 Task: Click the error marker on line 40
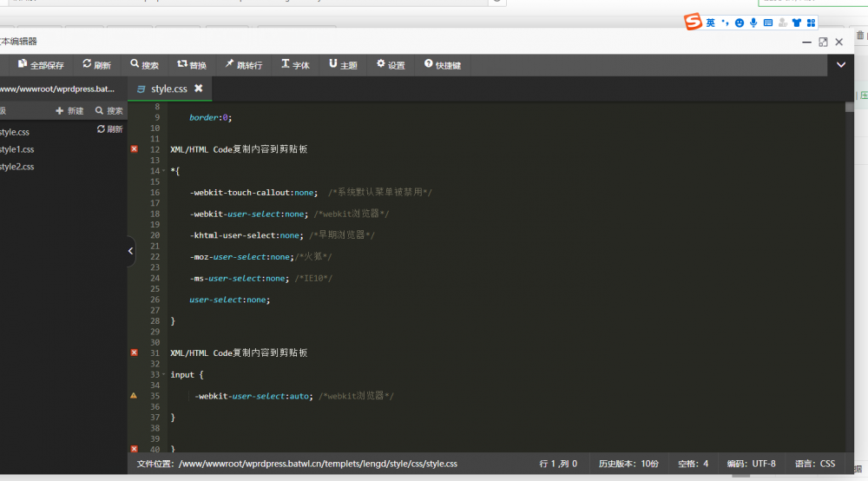pyautogui.click(x=134, y=449)
